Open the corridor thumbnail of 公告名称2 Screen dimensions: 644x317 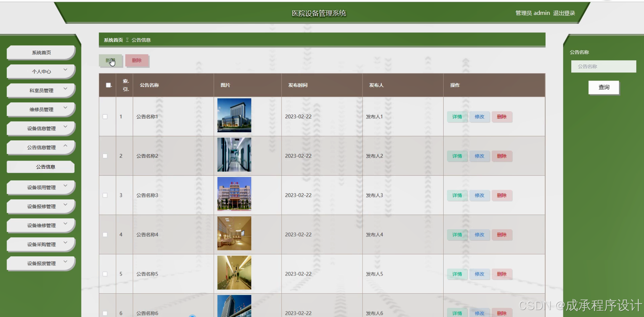(x=234, y=155)
